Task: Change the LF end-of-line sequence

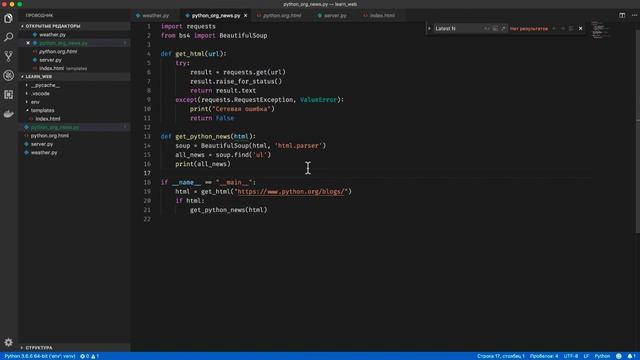Action: pos(586,356)
